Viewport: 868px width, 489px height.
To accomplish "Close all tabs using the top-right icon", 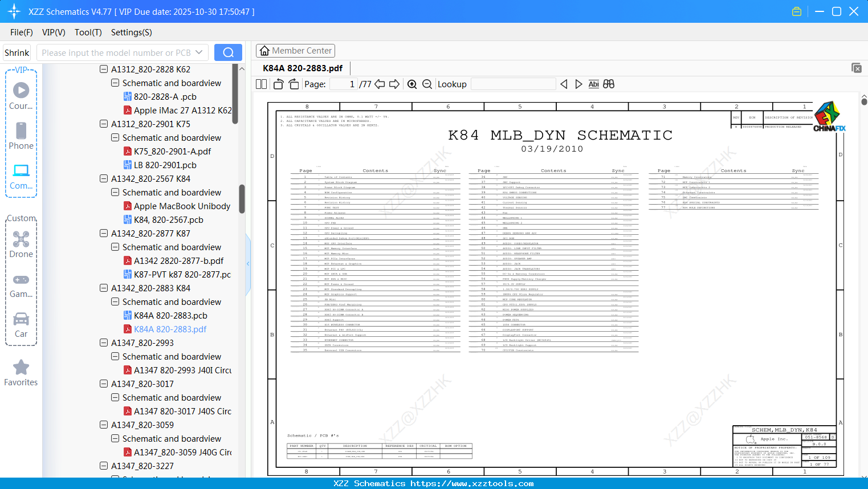I will 857,68.
